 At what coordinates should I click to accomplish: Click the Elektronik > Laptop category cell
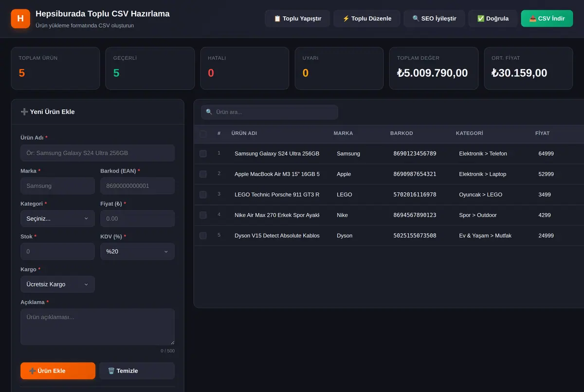(483, 174)
